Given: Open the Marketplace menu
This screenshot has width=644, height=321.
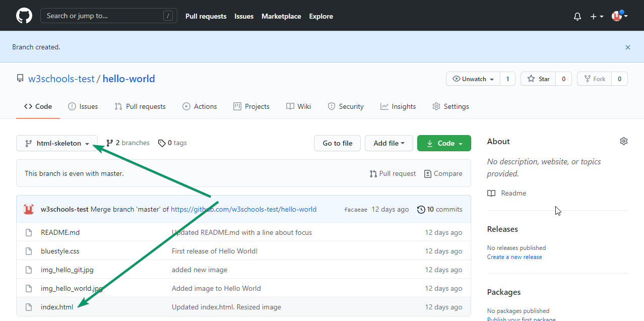Looking at the screenshot, I should click(281, 16).
